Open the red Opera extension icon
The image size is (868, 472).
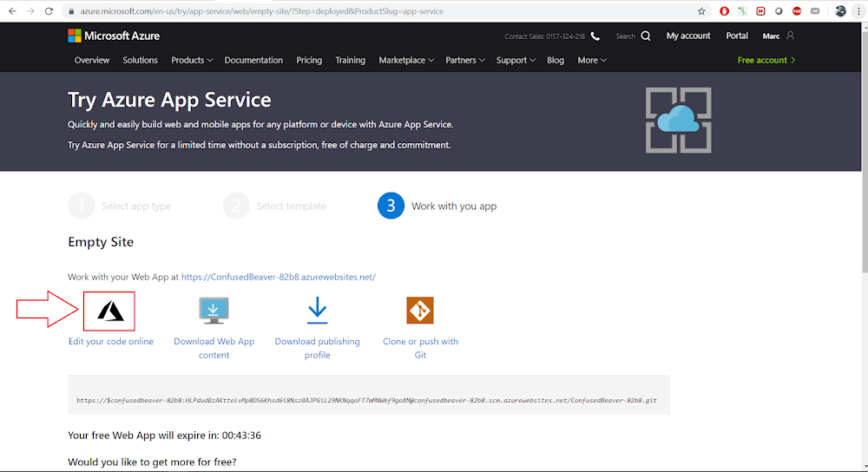point(724,11)
